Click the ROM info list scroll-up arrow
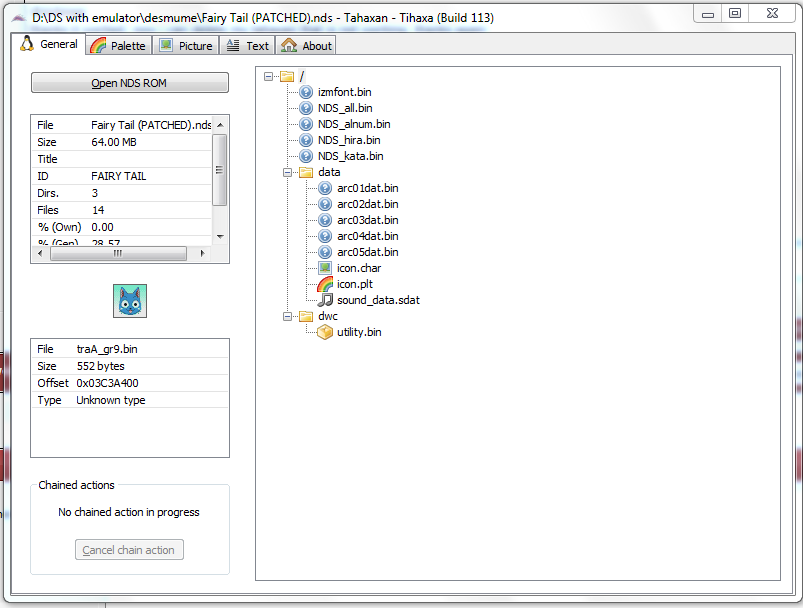The width and height of the screenshot is (803, 608). click(x=220, y=124)
